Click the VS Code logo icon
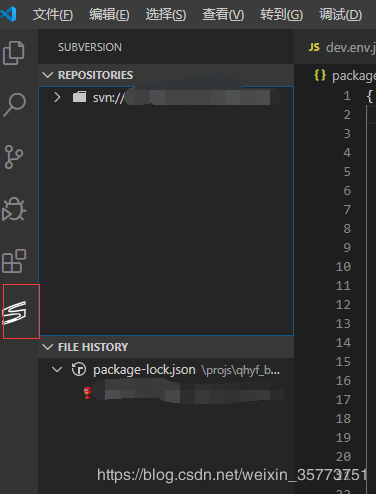 click(x=9, y=14)
